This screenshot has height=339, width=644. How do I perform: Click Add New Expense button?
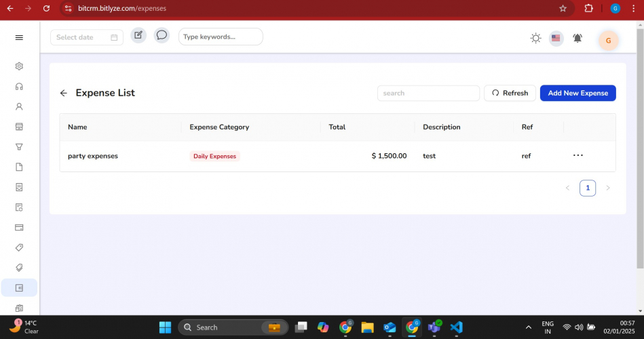577,93
